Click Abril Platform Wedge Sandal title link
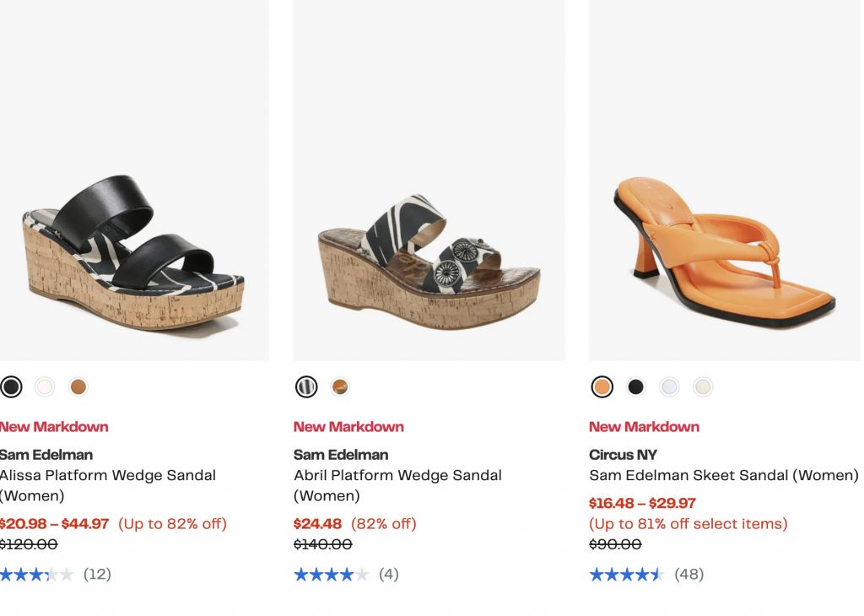The height and width of the screenshot is (616, 864). pyautogui.click(x=397, y=476)
